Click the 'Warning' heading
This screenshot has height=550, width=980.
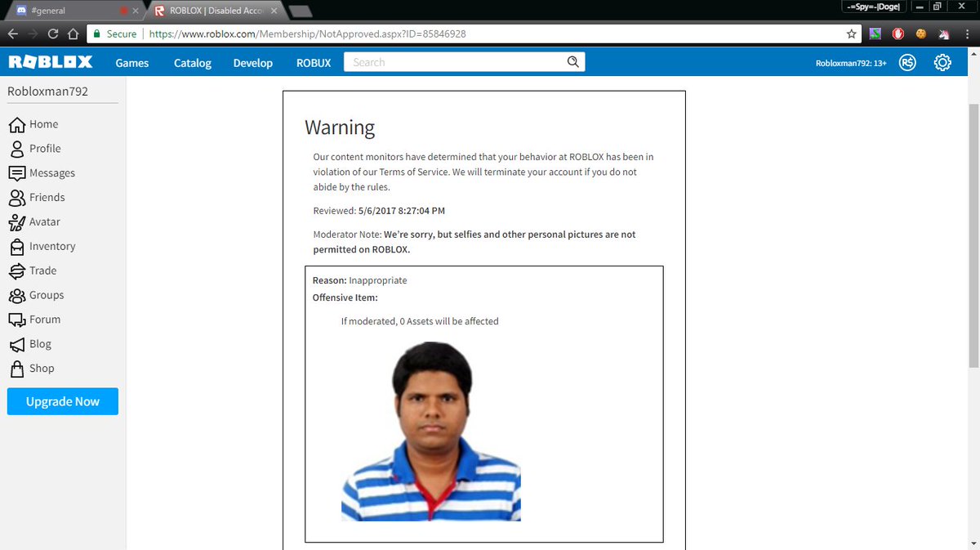(x=340, y=127)
